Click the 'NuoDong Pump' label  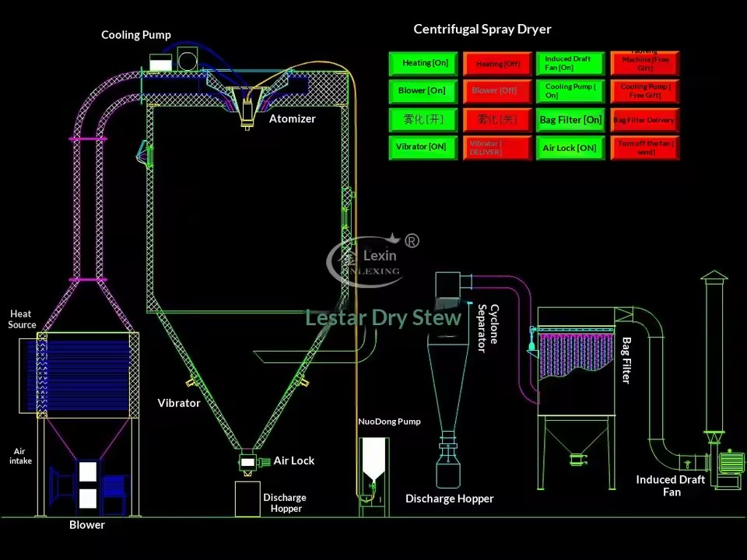[389, 422]
